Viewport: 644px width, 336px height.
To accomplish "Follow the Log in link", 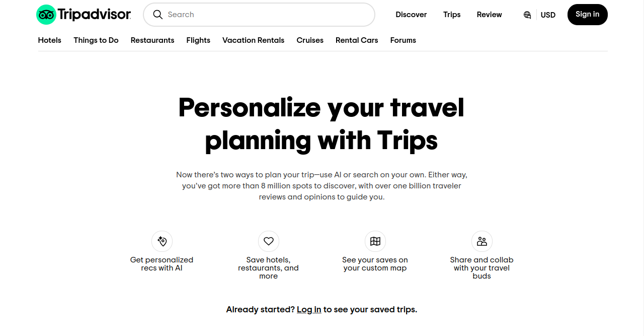I will click(x=309, y=309).
